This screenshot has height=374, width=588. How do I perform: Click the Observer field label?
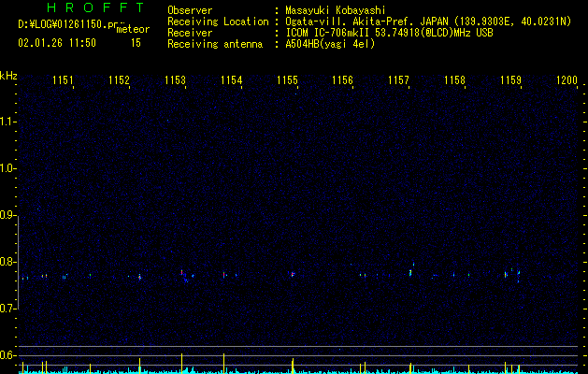(190, 10)
